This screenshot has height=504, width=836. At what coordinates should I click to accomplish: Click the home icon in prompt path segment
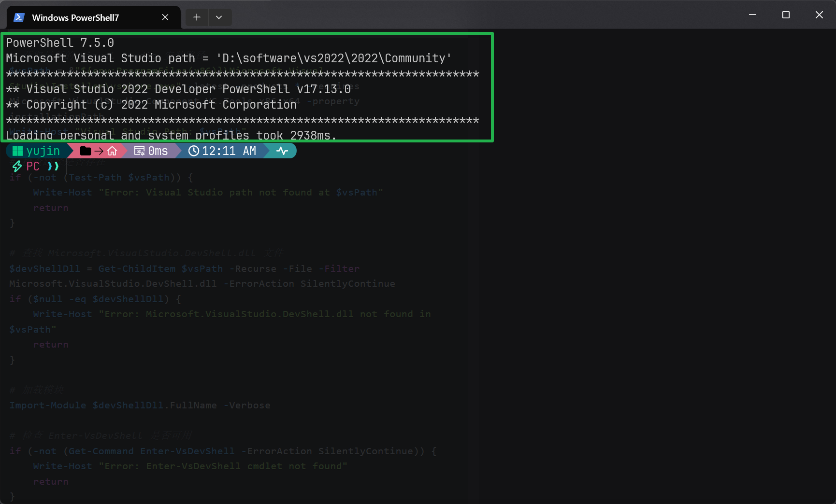(112, 151)
